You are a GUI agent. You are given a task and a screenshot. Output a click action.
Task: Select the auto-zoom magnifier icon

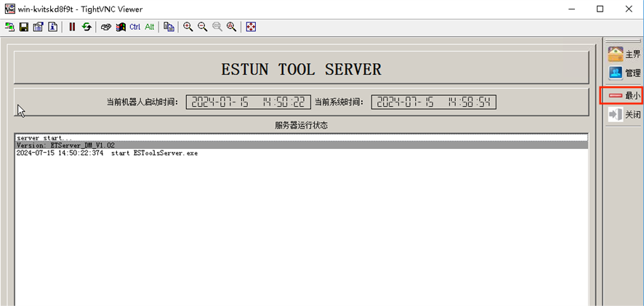coord(231,27)
